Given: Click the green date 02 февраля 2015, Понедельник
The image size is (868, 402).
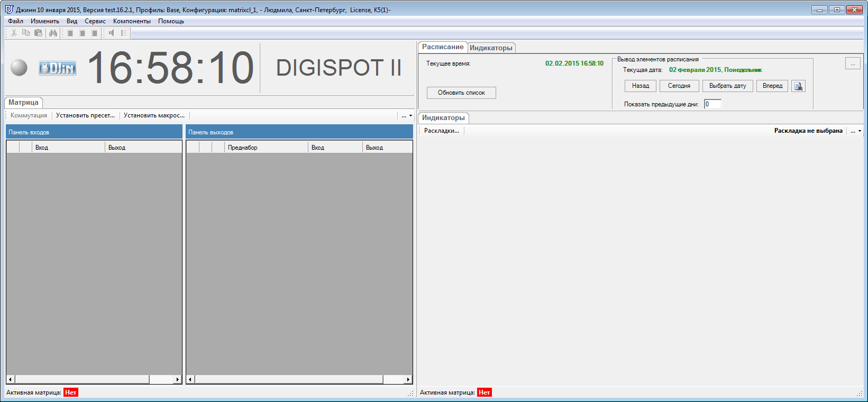Looking at the screenshot, I should point(715,70).
